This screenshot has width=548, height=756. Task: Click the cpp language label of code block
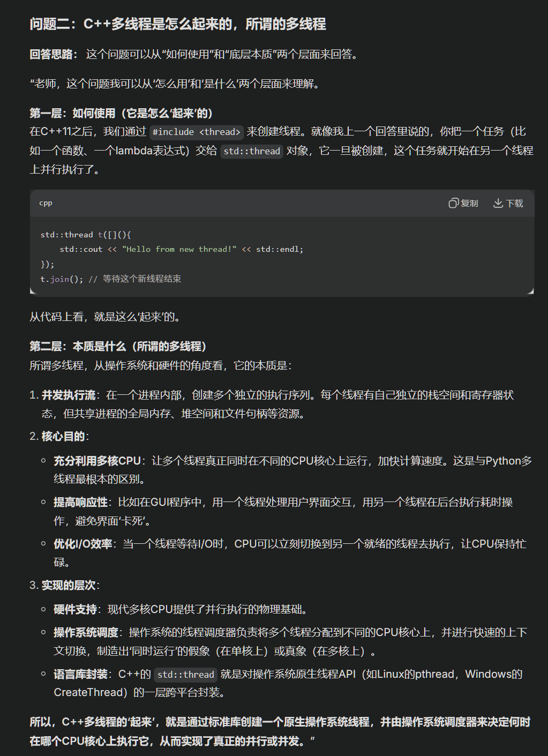pyautogui.click(x=46, y=203)
